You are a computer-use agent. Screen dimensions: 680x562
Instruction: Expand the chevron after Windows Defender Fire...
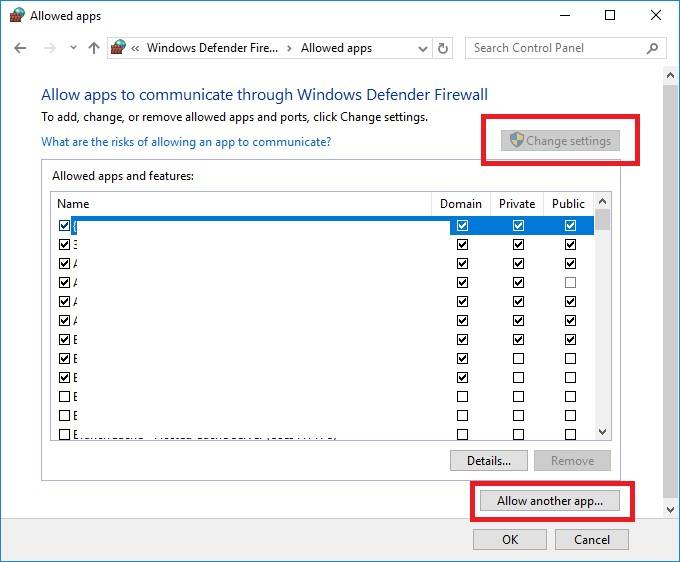[x=289, y=48]
